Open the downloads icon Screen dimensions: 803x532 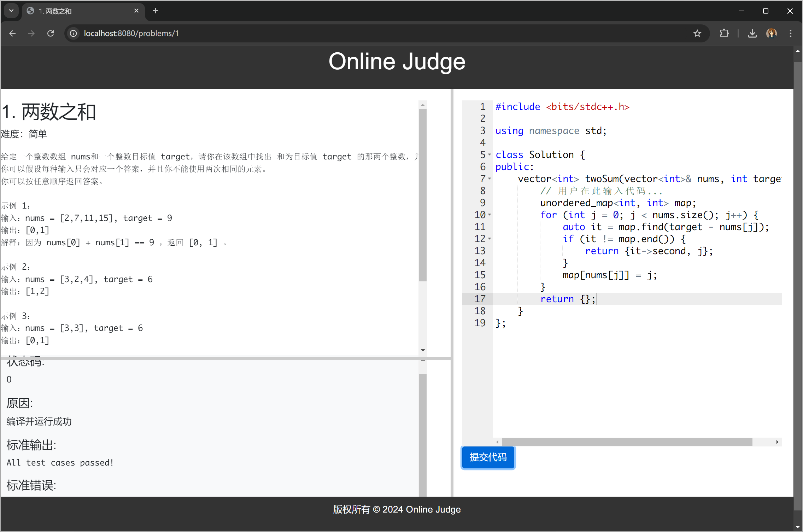click(x=752, y=33)
